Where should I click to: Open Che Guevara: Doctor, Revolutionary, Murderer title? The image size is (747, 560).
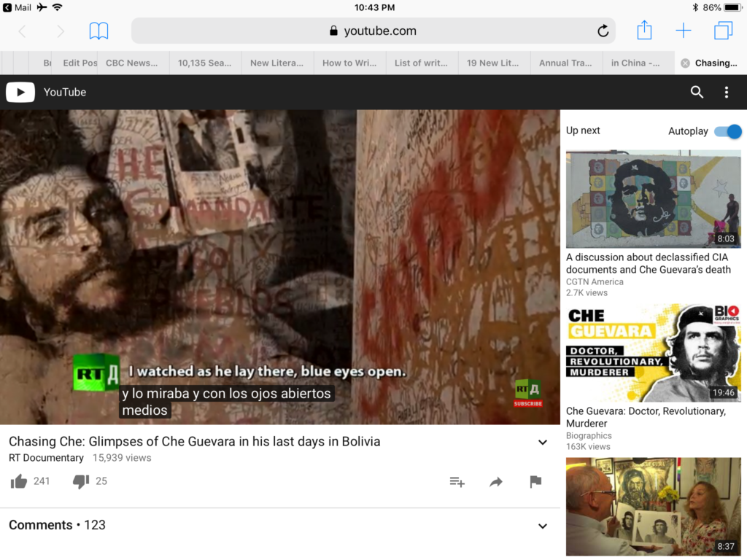[x=646, y=417]
